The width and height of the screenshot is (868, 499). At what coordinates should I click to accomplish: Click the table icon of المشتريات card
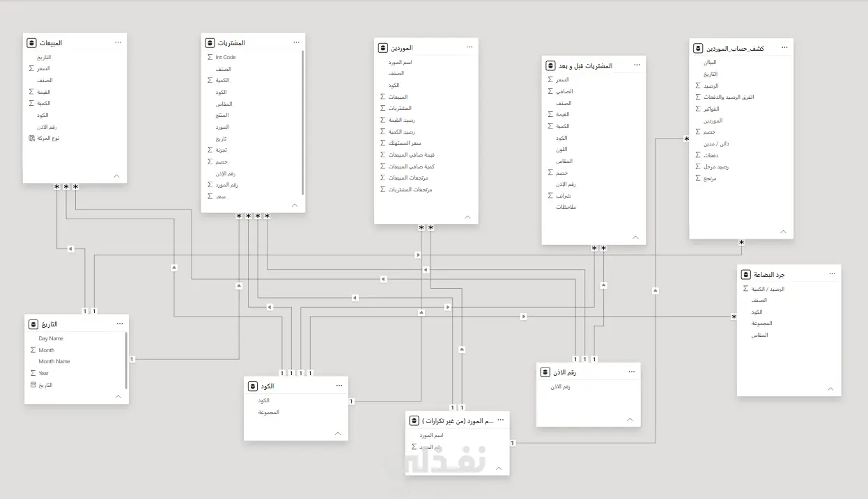(x=210, y=42)
